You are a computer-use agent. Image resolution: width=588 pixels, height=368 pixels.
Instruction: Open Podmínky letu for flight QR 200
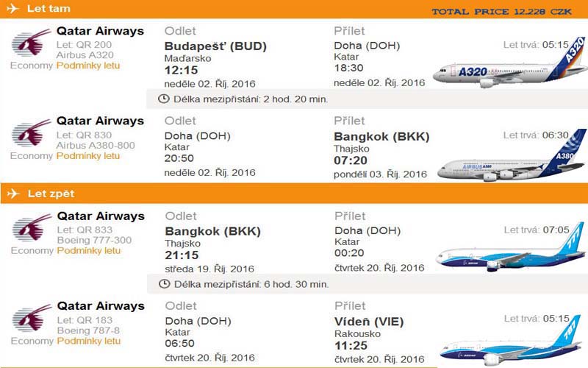(88, 66)
